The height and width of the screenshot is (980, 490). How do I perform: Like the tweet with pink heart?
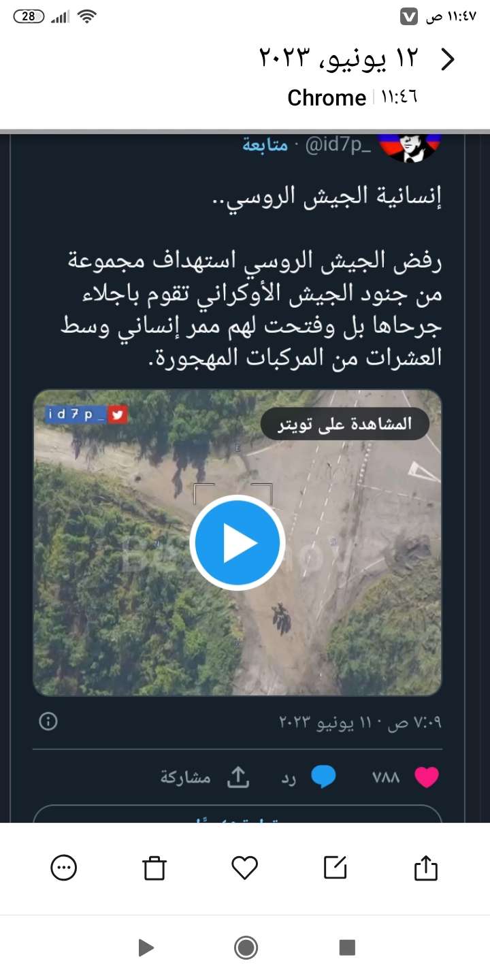(x=427, y=777)
